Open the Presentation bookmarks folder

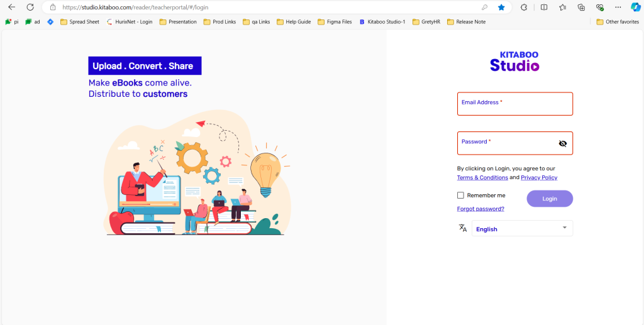(178, 22)
